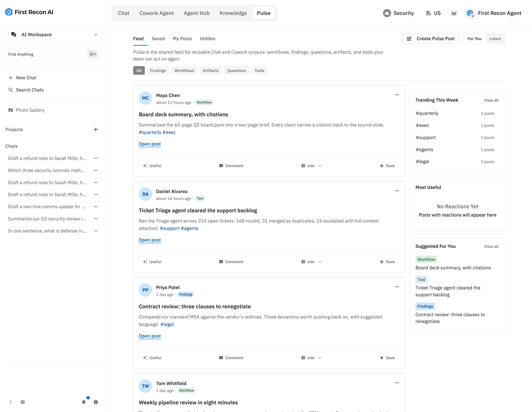Open the Knowledge tab
Viewport: 532px width, 412px height.
pos(233,13)
